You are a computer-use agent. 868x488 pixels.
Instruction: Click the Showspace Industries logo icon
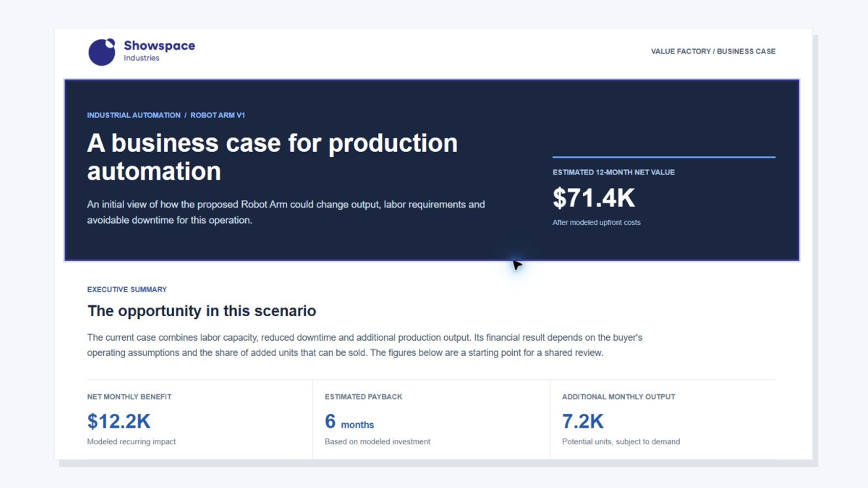102,52
